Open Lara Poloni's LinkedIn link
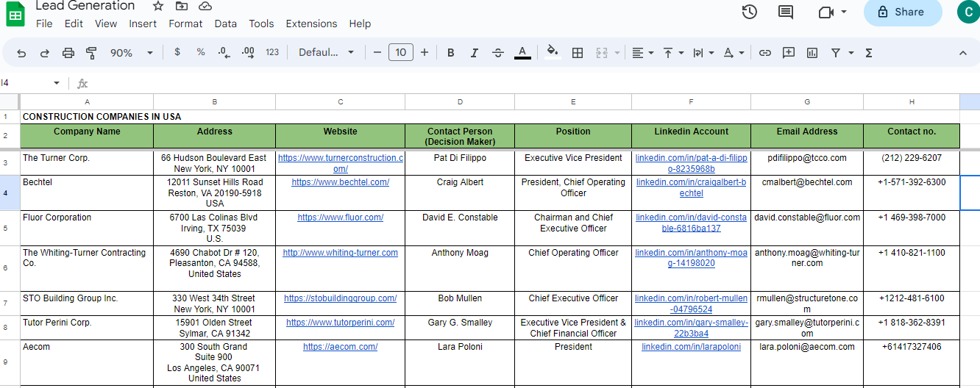 pyautogui.click(x=691, y=347)
